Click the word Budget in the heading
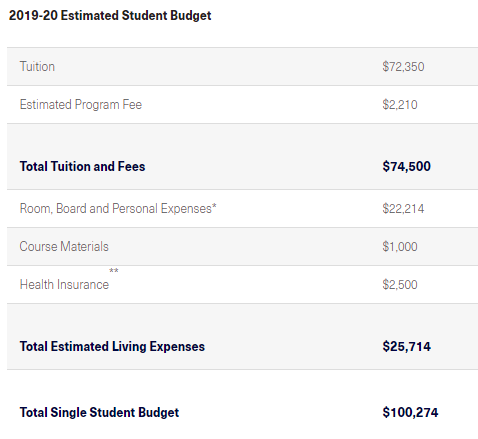 coord(190,16)
